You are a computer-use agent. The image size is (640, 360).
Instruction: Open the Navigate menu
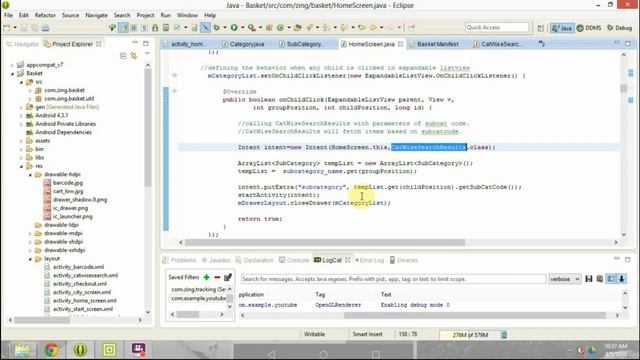click(x=96, y=15)
